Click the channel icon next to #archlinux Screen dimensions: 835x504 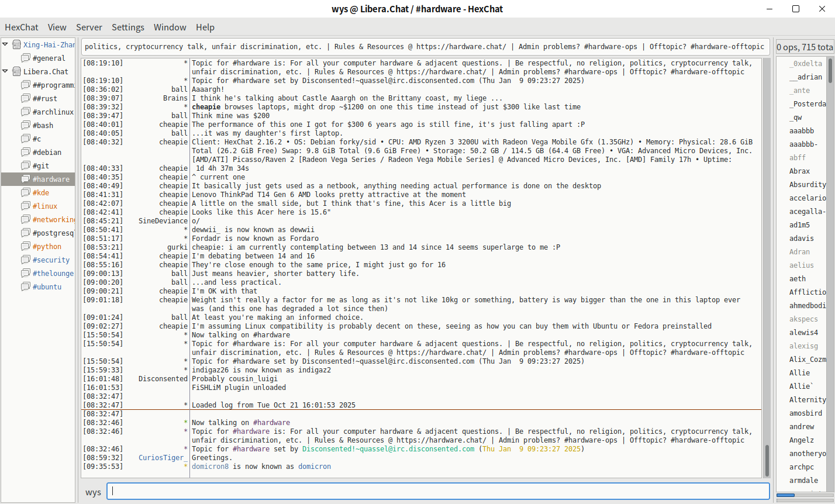coord(26,112)
